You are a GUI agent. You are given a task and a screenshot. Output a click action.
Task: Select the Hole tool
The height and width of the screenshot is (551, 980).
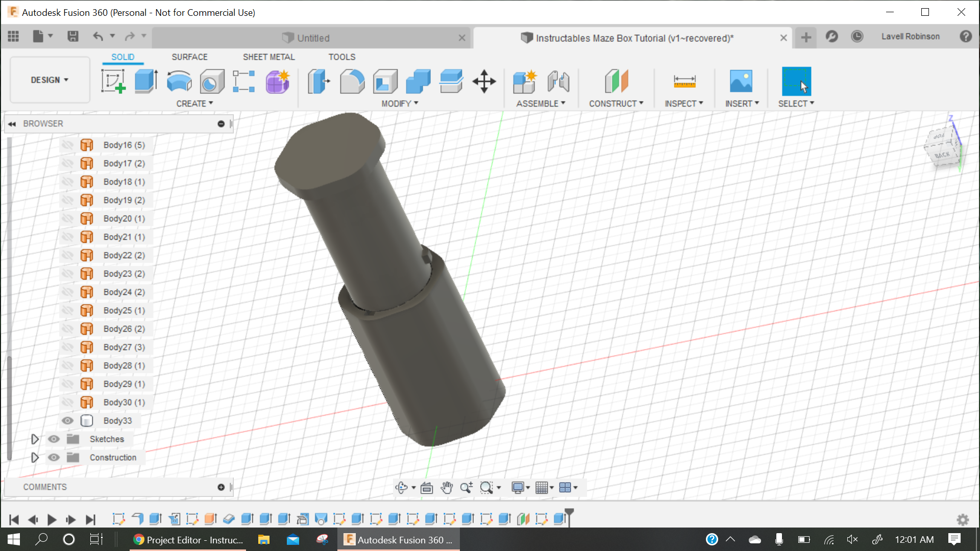(x=212, y=81)
